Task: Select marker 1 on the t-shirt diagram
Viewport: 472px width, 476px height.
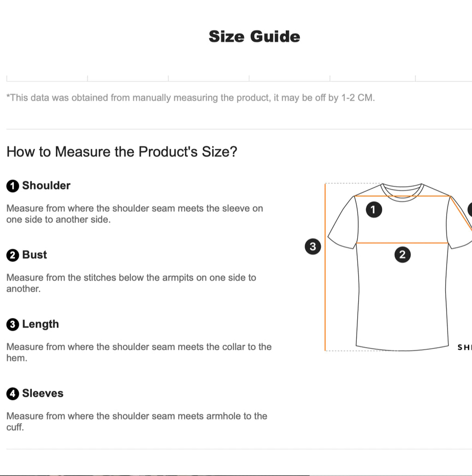Action: click(373, 210)
